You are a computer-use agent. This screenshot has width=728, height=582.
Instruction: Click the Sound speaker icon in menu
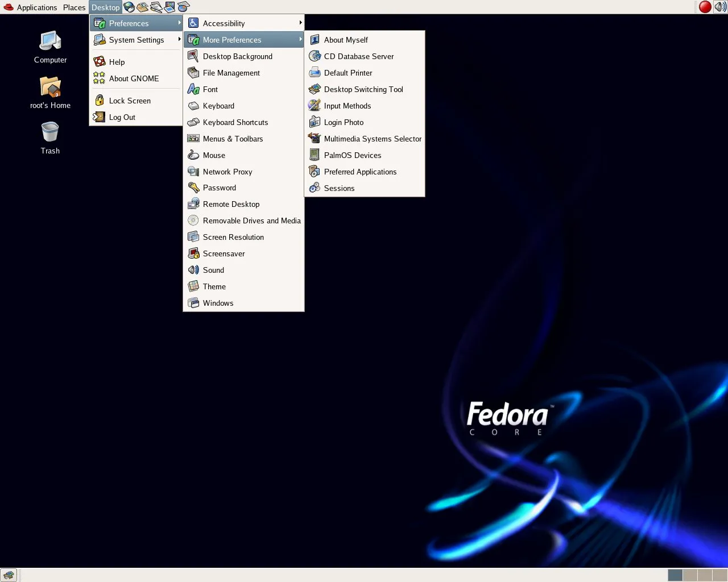[193, 270]
